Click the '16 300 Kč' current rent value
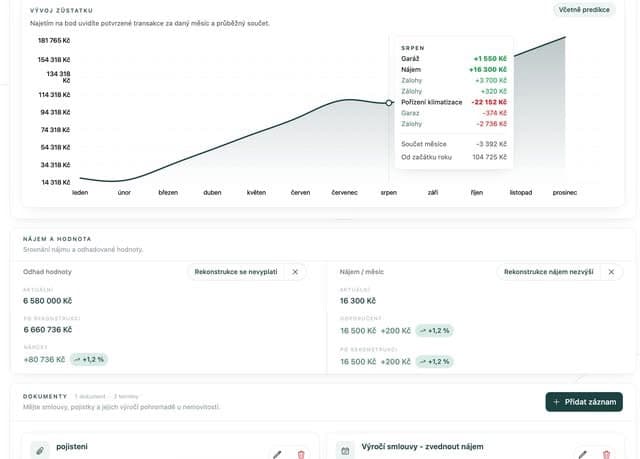 click(x=358, y=301)
